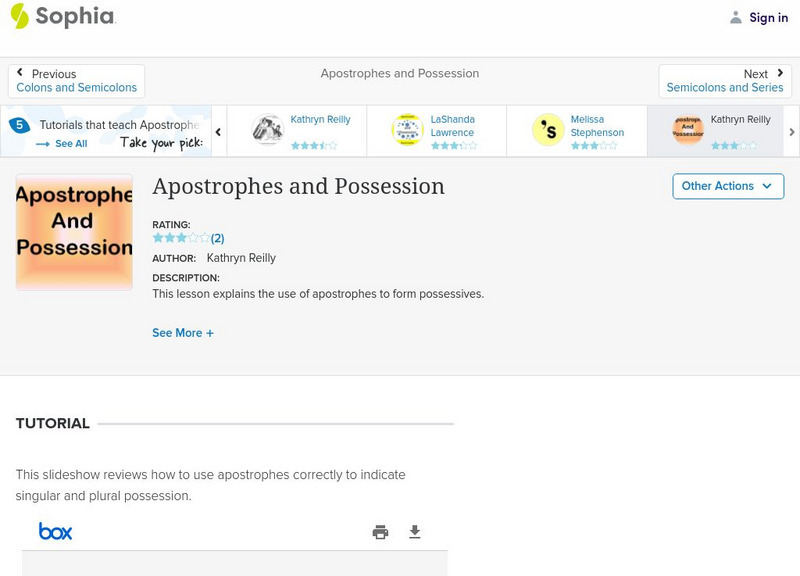Print the slideshow using the printer icon
Screen dimensions: 800x576
pos(380,532)
